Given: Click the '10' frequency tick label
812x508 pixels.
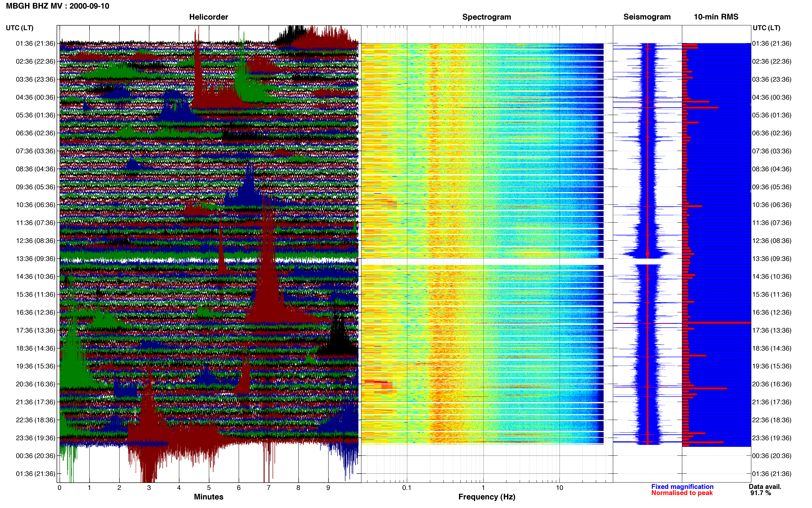Looking at the screenshot, I should click(x=559, y=488).
